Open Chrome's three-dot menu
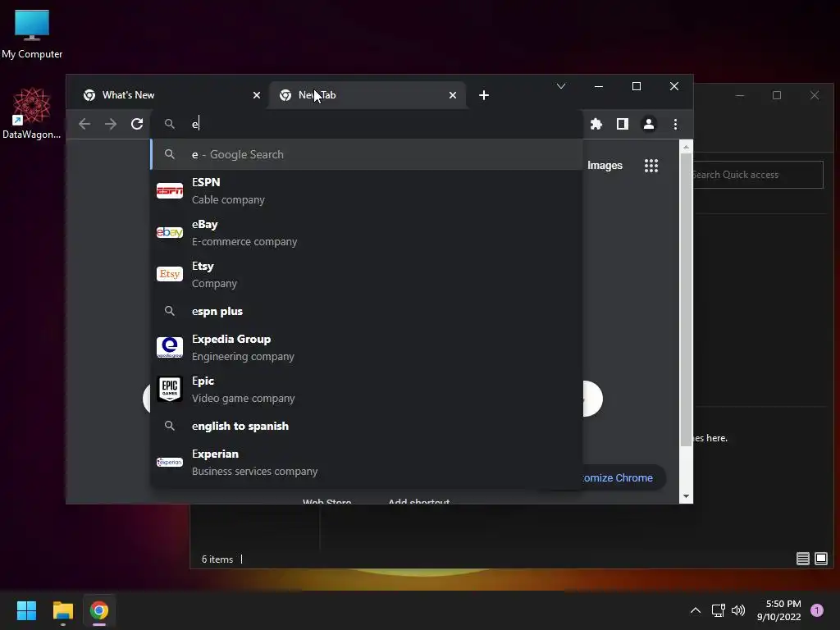The width and height of the screenshot is (840, 630). [676, 125]
